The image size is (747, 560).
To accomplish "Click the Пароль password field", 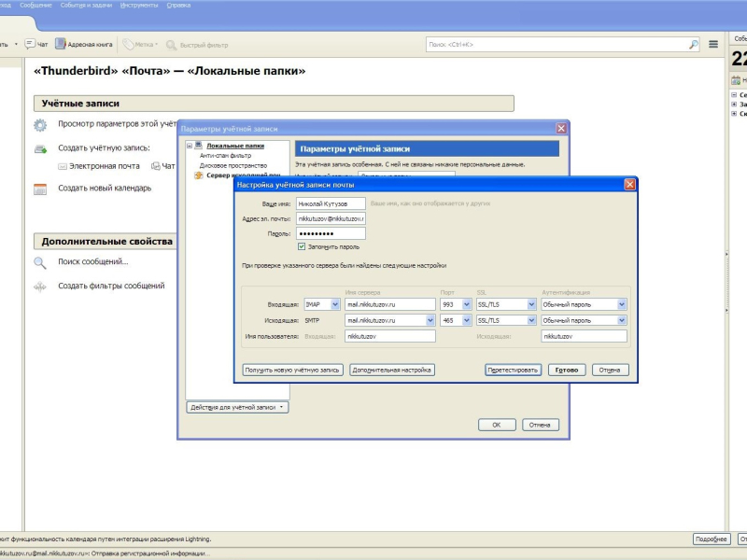I will (331, 233).
